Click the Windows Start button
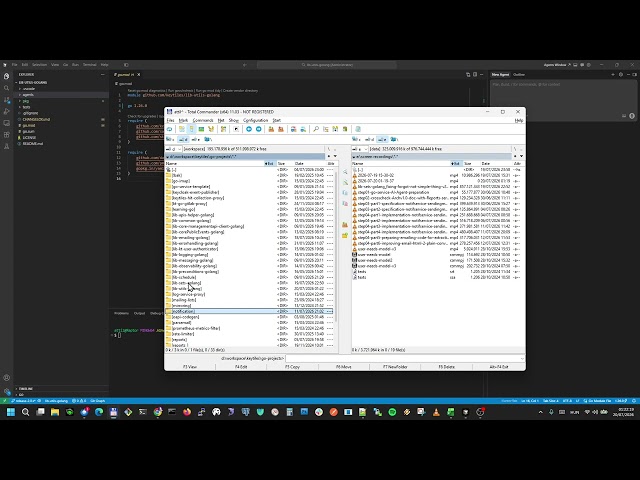 pyautogui.click(x=11, y=412)
